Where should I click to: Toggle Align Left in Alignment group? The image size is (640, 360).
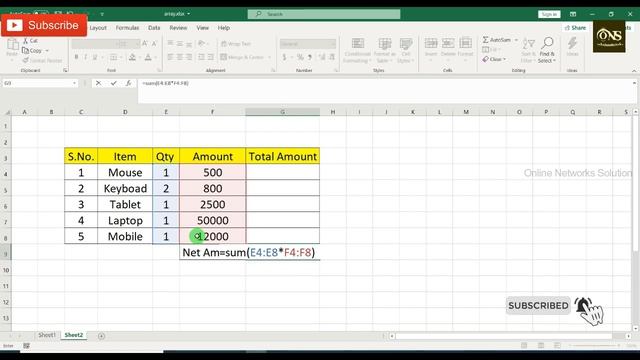[170, 57]
